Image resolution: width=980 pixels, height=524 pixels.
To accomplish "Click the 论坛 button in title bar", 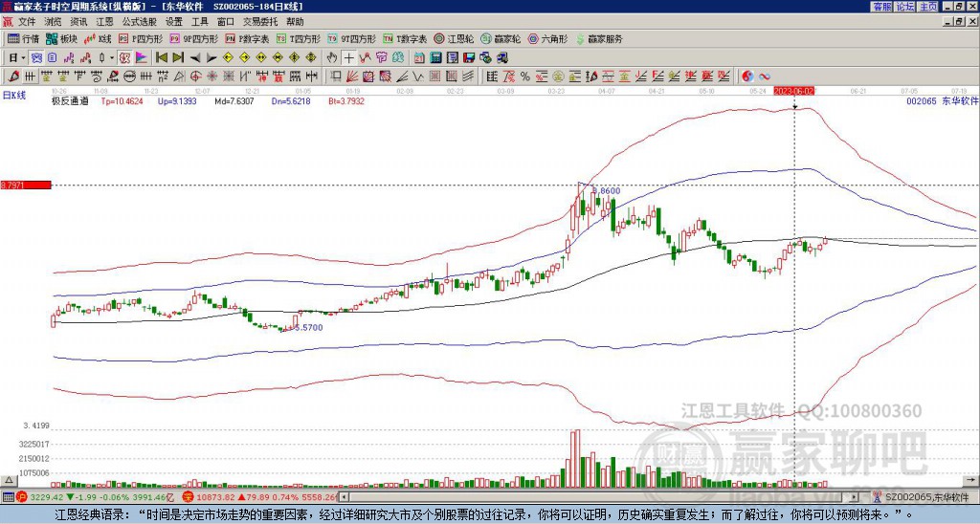I will (905, 7).
